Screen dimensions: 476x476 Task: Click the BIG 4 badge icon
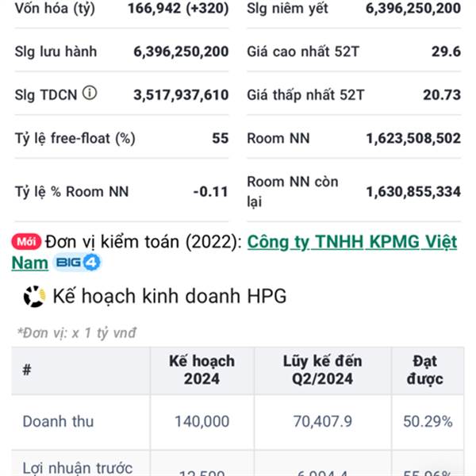point(76,263)
